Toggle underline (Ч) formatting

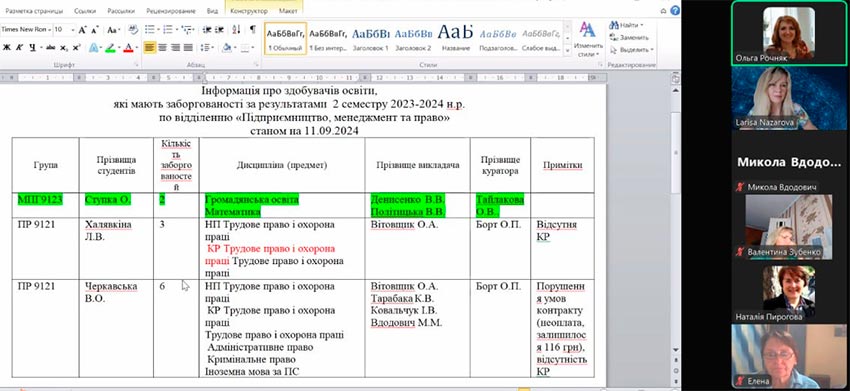click(x=32, y=48)
